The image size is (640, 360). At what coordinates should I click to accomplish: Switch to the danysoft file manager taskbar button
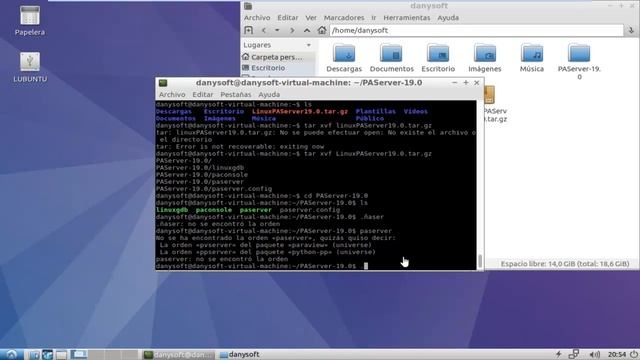[x=239, y=355]
